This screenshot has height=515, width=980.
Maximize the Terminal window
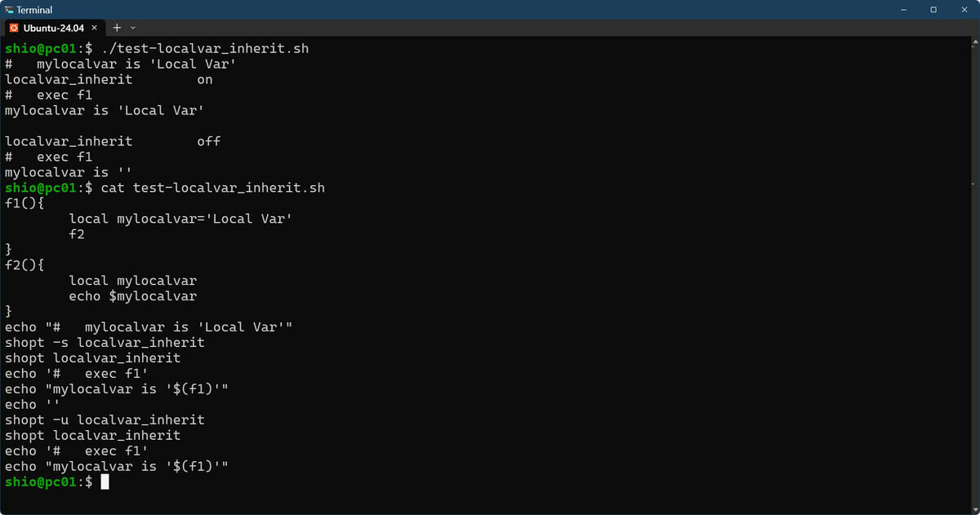point(933,10)
